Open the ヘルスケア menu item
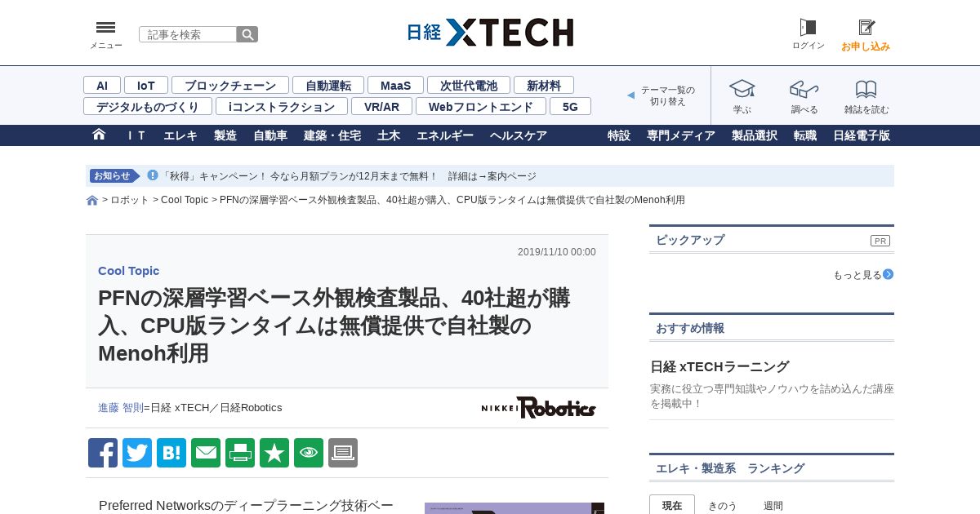The height and width of the screenshot is (514, 980). 519,135
